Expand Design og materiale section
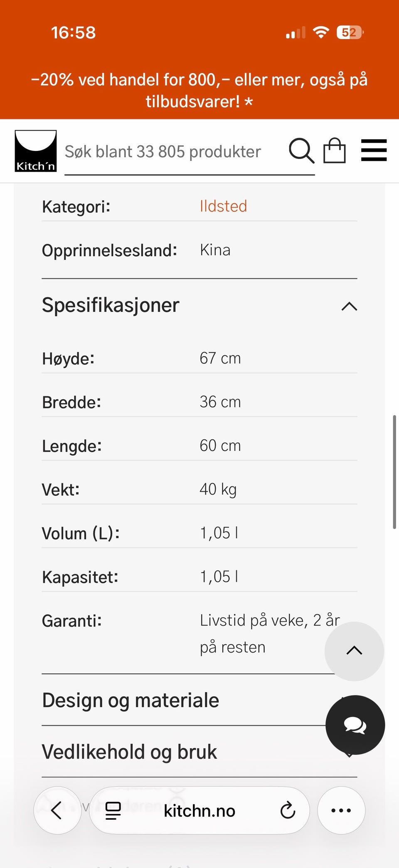This screenshot has height=868, width=399. tap(199, 700)
